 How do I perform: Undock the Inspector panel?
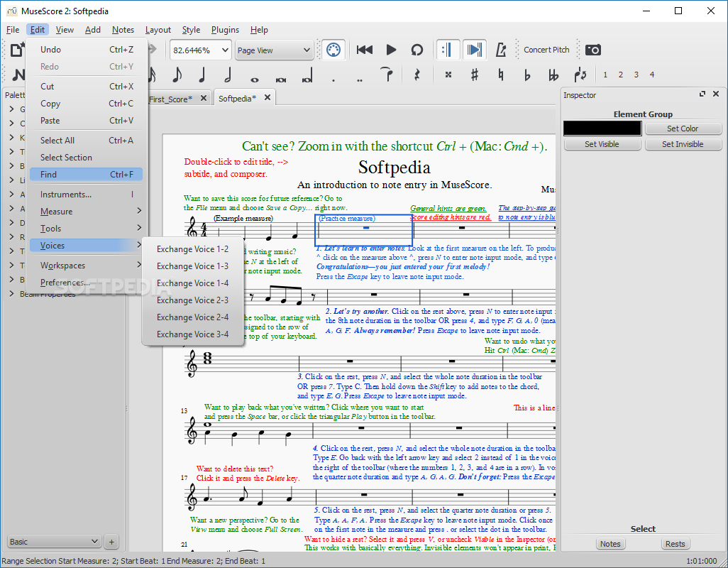702,94
